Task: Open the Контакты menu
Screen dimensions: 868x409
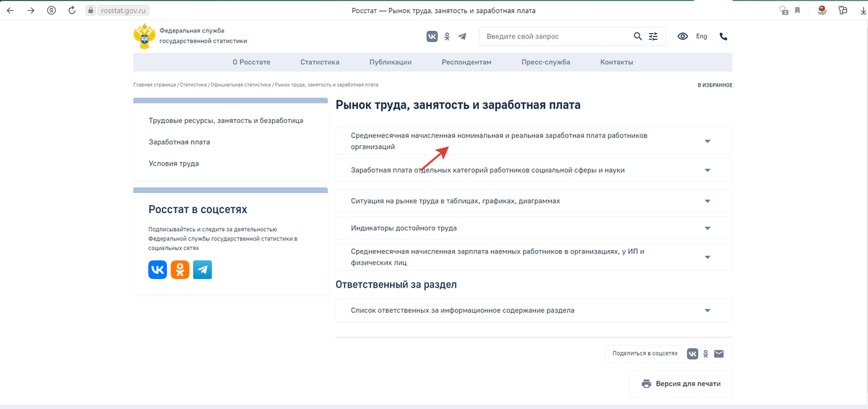Action: pyautogui.click(x=616, y=62)
